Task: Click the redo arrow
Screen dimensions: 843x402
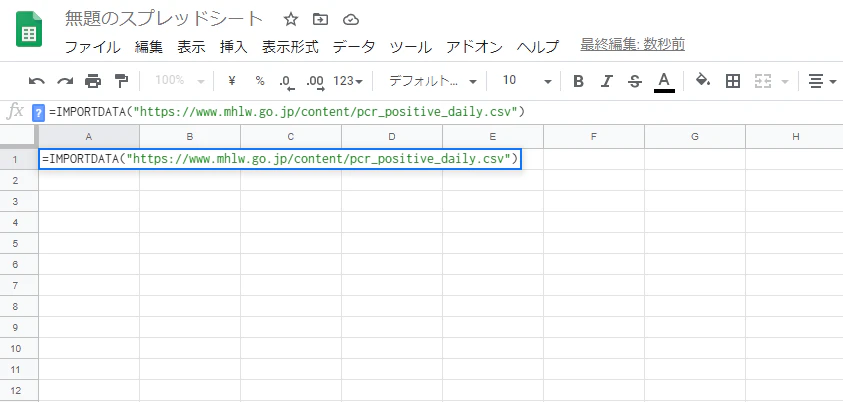Action: (x=65, y=81)
